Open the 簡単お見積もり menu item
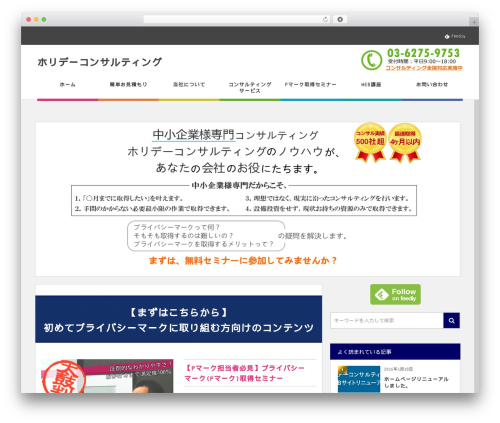Screen dimensions: 500x423 pos(128,85)
